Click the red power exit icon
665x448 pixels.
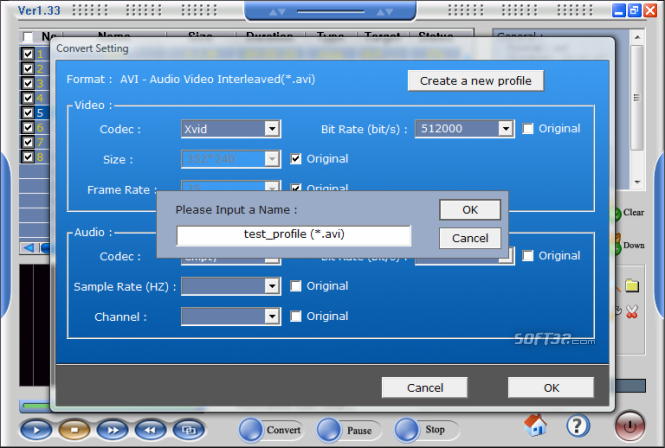point(630,426)
